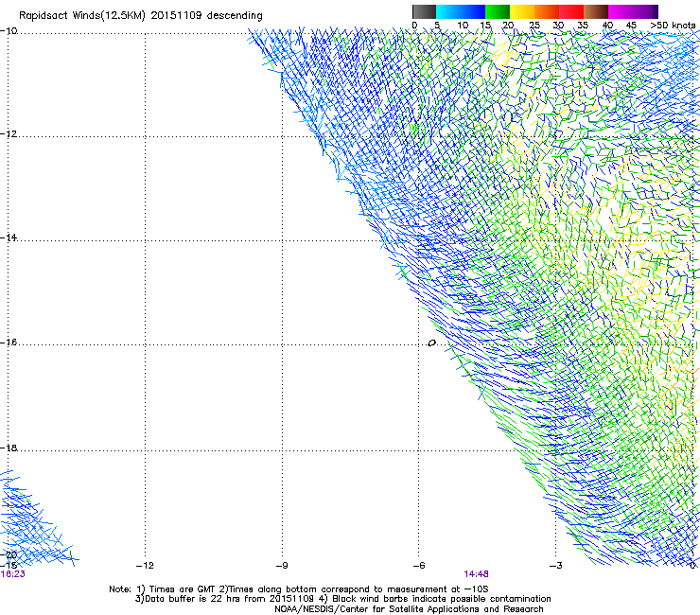The height and width of the screenshot is (615, 700).
Task: Click the '-14' latitude axis label
Action: (9, 237)
